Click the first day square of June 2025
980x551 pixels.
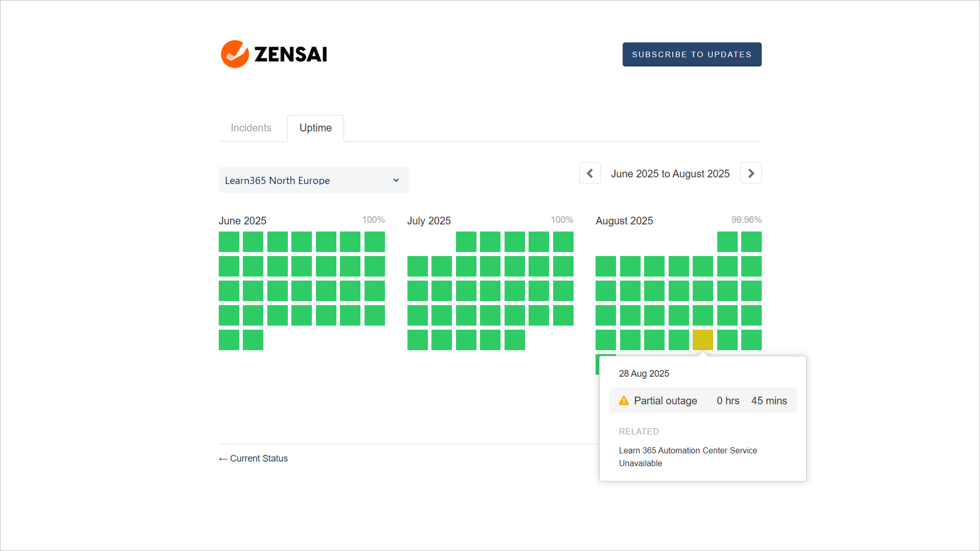tap(229, 242)
